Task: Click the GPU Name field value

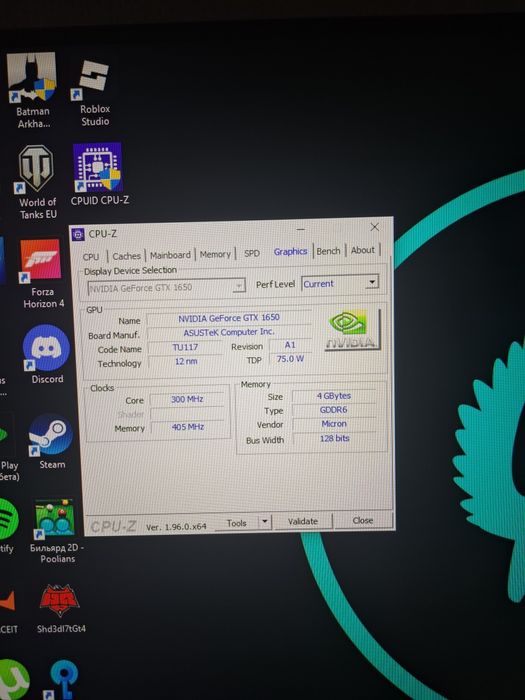Action: [x=229, y=318]
